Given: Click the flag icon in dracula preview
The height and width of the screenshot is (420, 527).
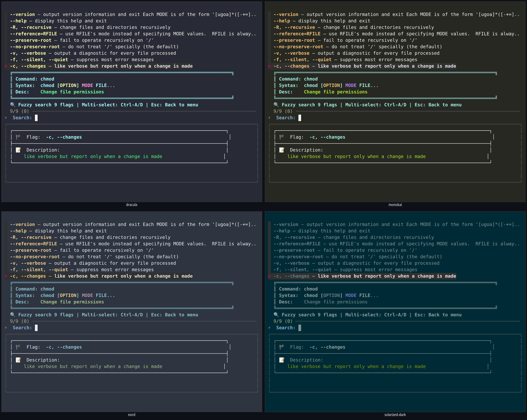Looking at the screenshot, I should pyautogui.click(x=18, y=137).
